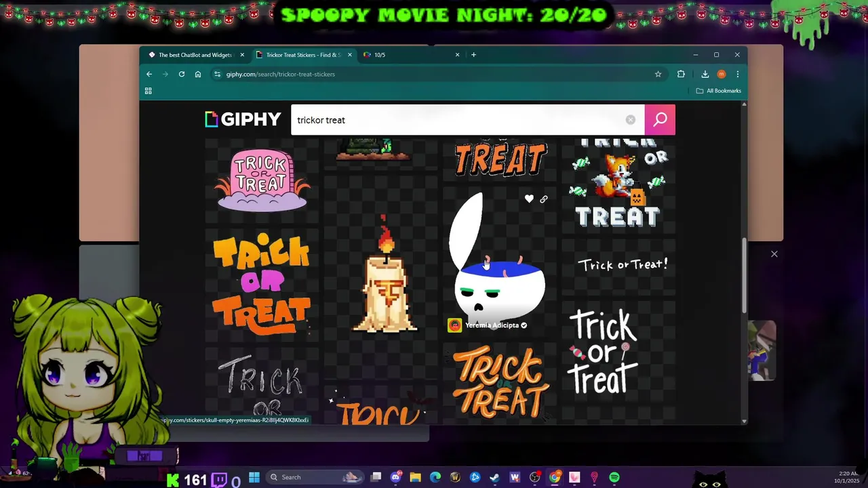Favorite the skull sticker with heart icon
Screen dimensions: 868x488
(529, 199)
